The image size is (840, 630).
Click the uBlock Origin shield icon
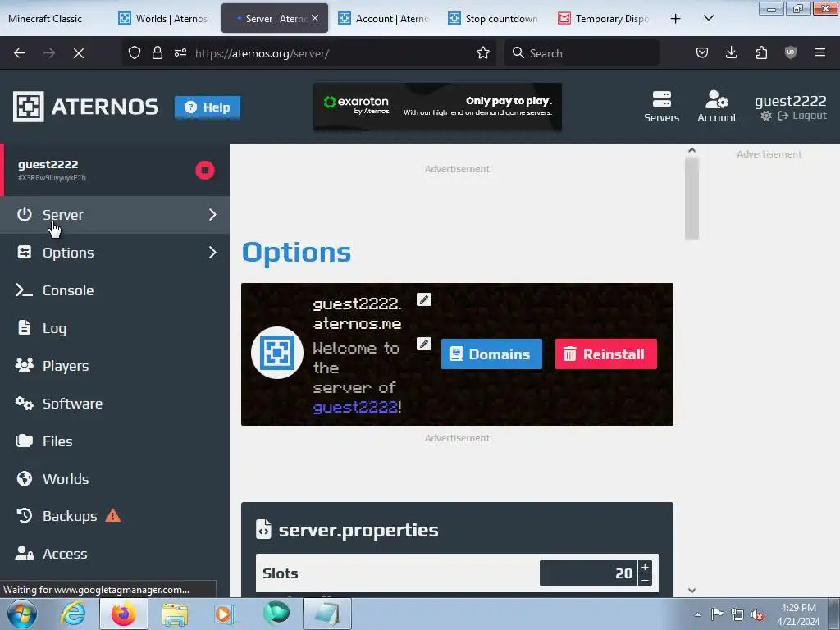791,52
